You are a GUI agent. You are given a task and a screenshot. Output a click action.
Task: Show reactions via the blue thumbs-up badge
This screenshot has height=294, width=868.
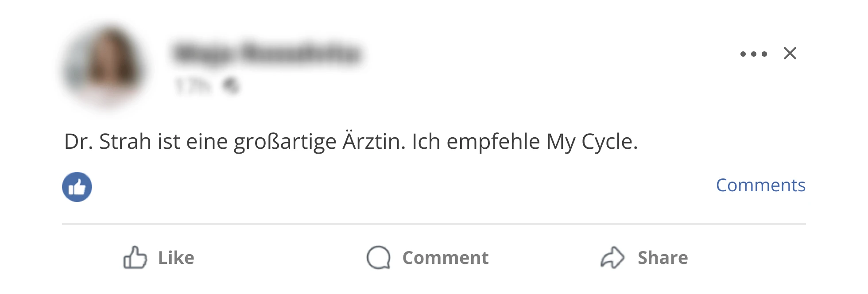click(77, 187)
